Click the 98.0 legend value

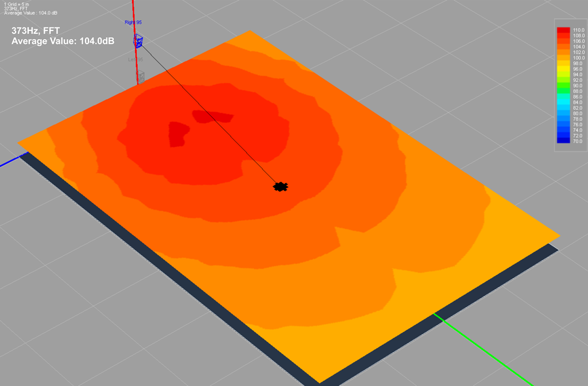pyautogui.click(x=578, y=64)
